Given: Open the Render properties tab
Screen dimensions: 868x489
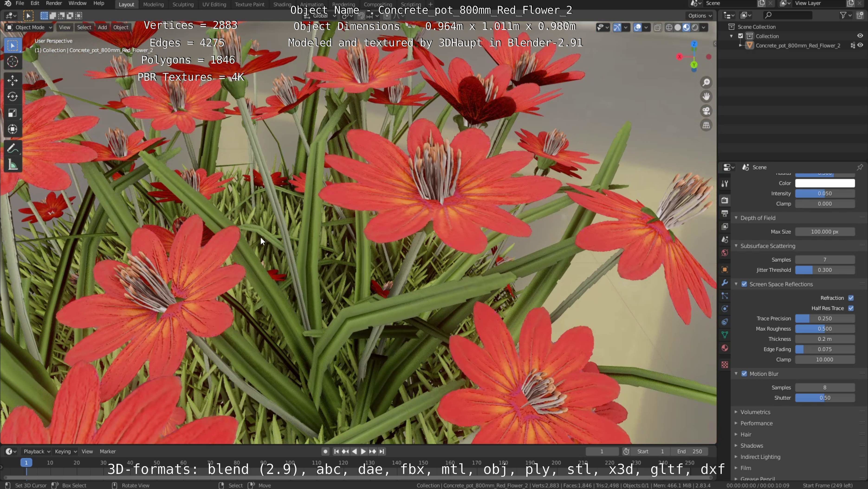Looking at the screenshot, I should tap(725, 200).
